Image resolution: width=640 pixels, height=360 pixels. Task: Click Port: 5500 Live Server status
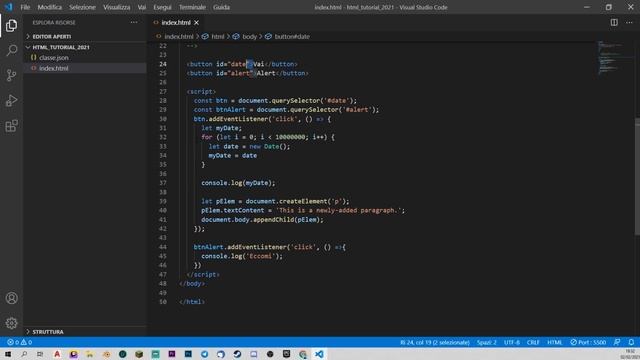coord(588,342)
